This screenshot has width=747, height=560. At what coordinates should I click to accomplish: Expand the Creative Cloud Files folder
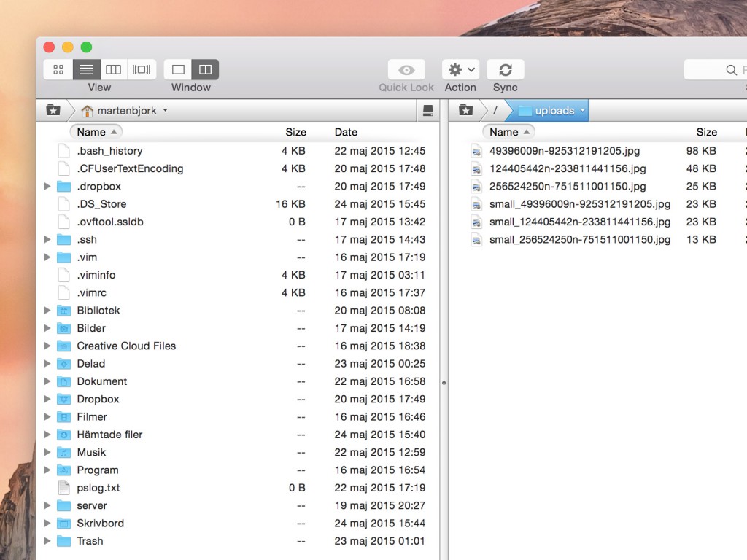tap(47, 346)
